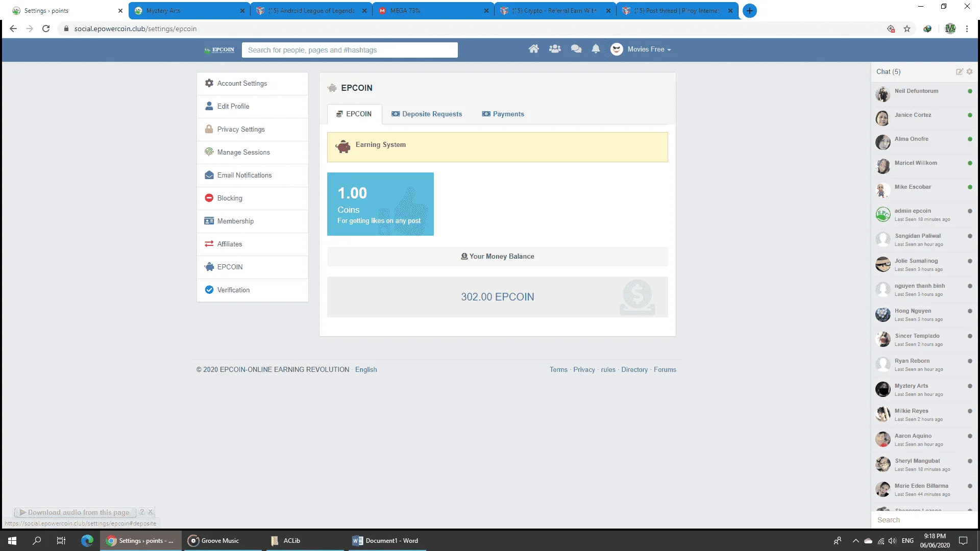Click the chat Search field

click(x=924, y=520)
